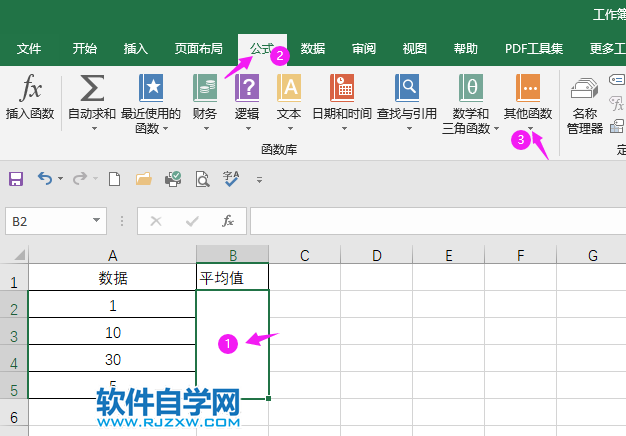This screenshot has height=436, width=626.
Task: Open Math and Trig functions icon
Action: click(471, 88)
